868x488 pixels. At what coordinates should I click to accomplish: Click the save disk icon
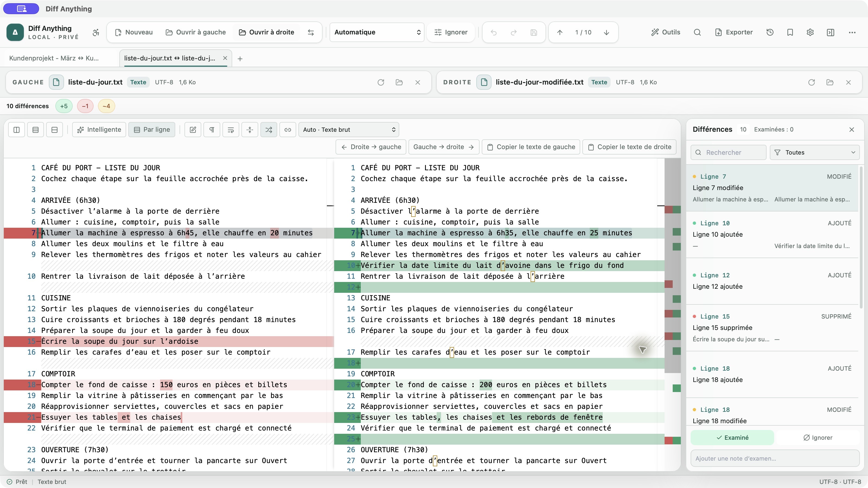(x=534, y=32)
